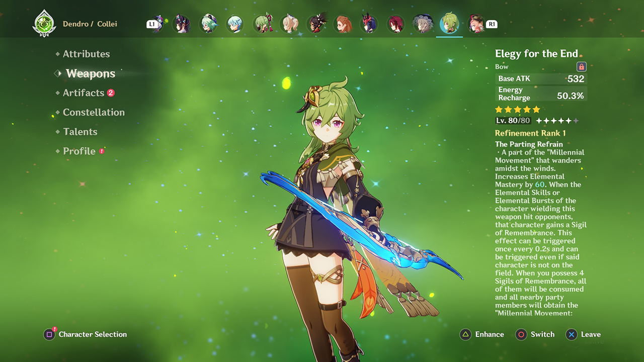Screen dimensions: 644x362
Task: Click the L1 shoulder button indicator
Action: 152,23
